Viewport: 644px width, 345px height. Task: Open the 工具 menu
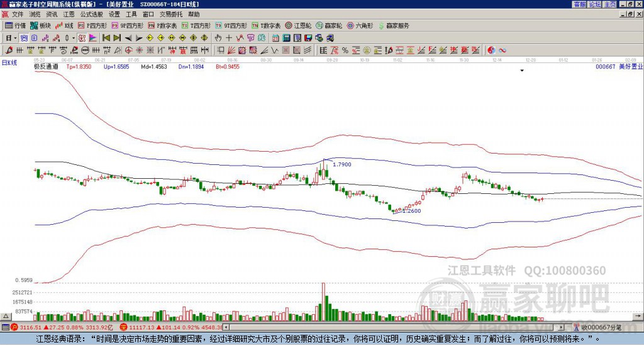(x=131, y=14)
